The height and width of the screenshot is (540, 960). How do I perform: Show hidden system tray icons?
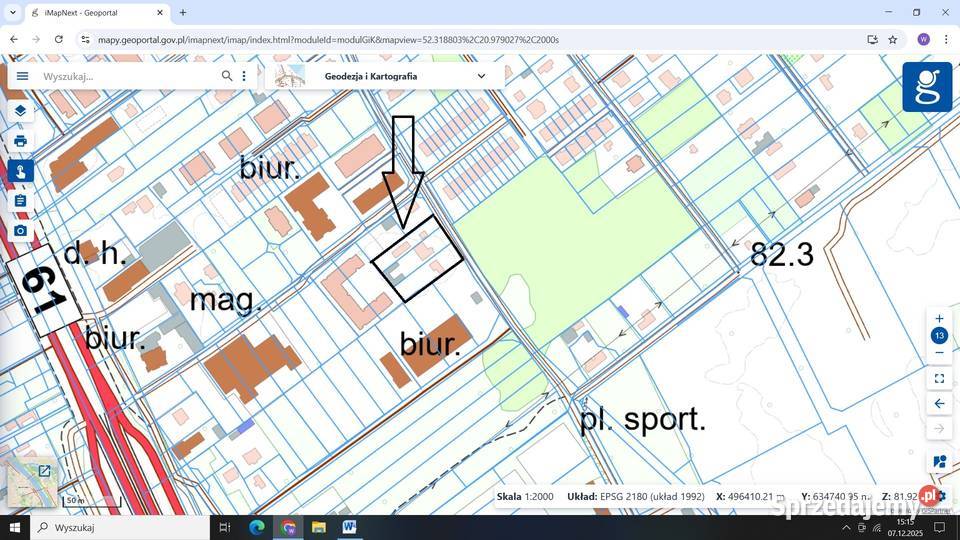click(x=846, y=528)
